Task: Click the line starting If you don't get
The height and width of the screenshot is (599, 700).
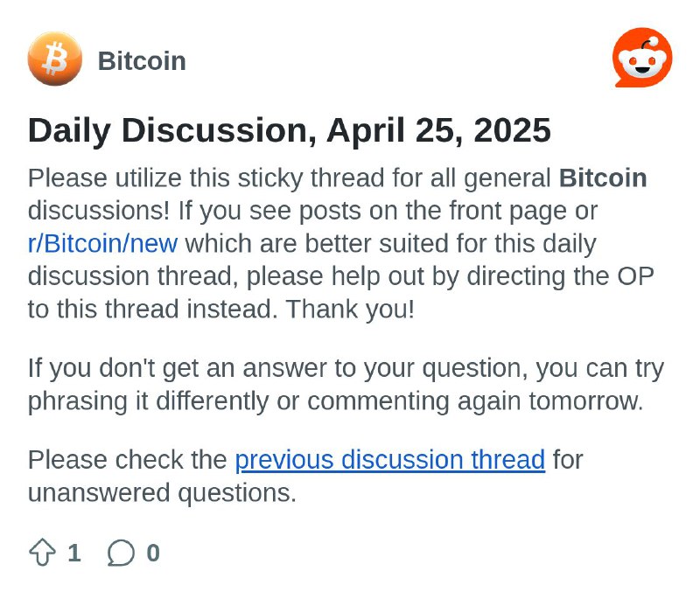Action: (x=346, y=369)
